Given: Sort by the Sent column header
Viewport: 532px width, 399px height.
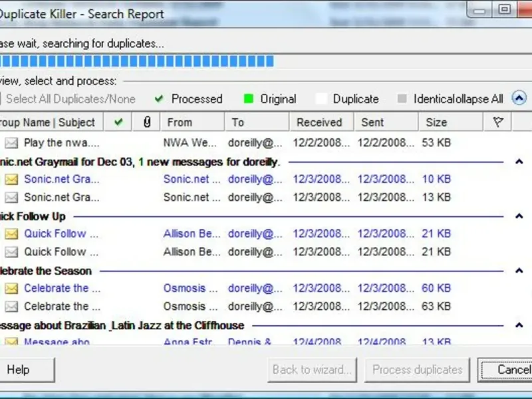Looking at the screenshot, I should pyautogui.click(x=386, y=122).
